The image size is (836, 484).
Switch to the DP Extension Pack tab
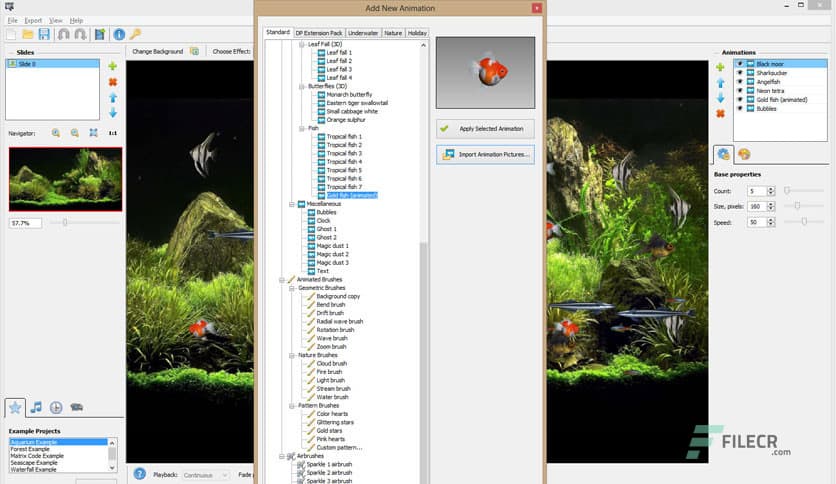pyautogui.click(x=319, y=33)
